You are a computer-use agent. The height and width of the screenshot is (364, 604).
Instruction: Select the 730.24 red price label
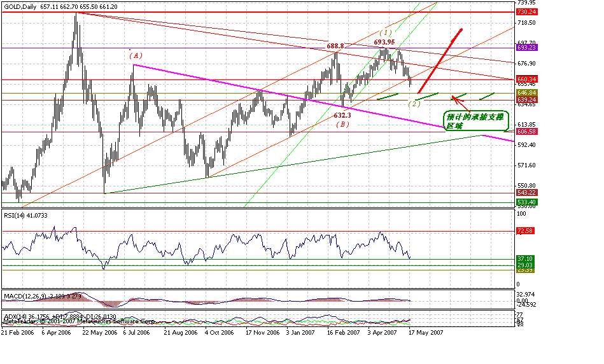tap(526, 12)
